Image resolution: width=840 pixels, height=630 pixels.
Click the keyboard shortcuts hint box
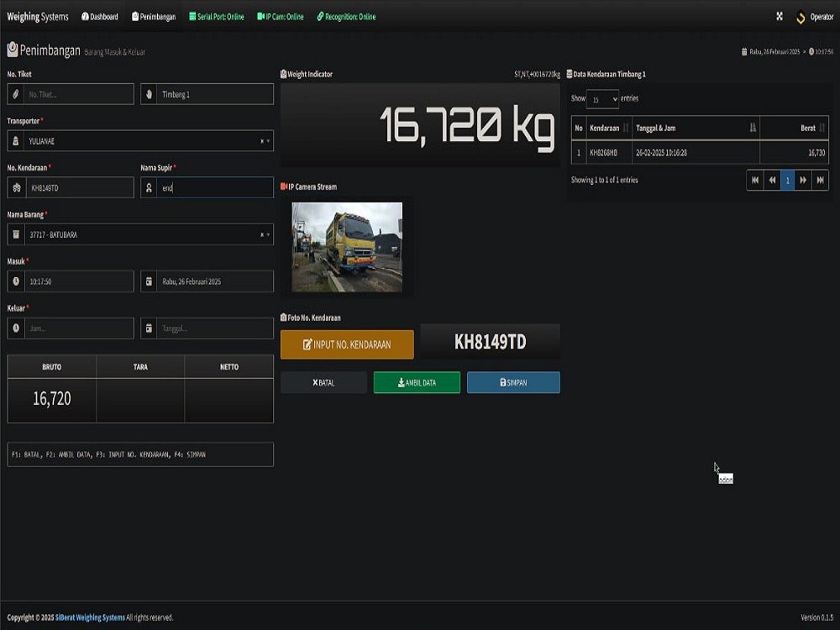coord(140,454)
